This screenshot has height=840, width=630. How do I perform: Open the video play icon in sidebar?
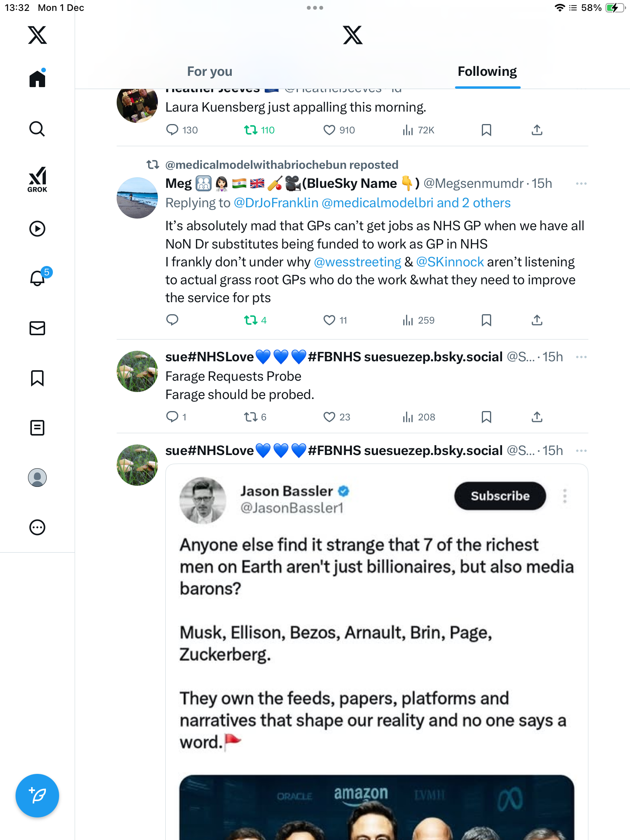coord(37,229)
